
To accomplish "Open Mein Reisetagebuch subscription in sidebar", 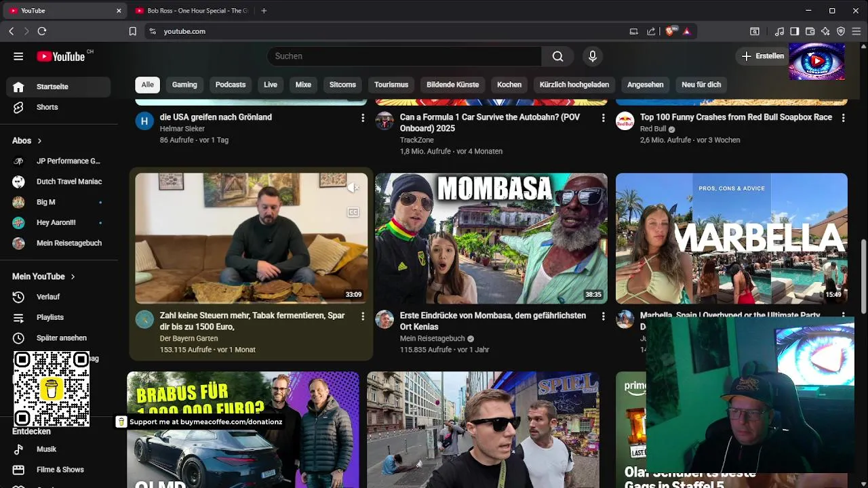I will [58, 243].
